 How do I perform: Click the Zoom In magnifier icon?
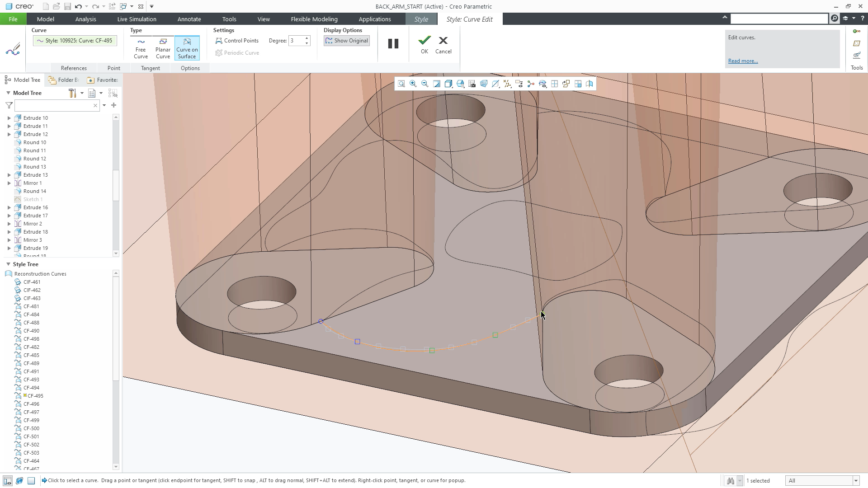[413, 84]
